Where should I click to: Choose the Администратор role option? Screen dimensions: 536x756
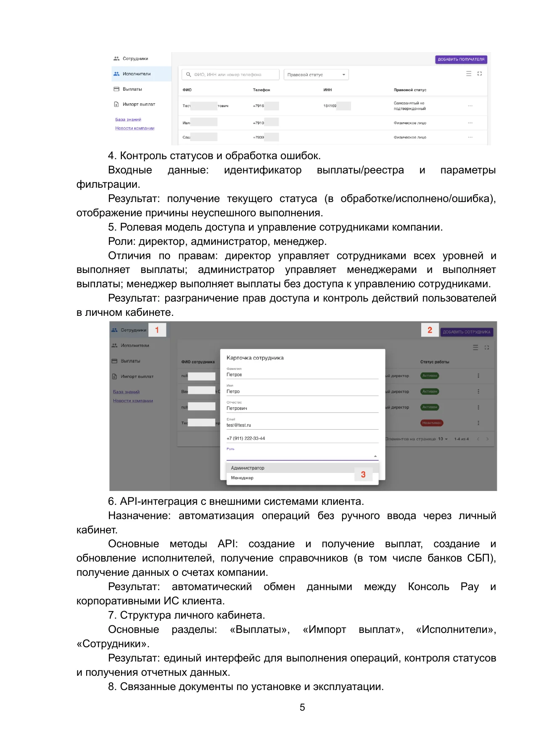[x=302, y=468]
